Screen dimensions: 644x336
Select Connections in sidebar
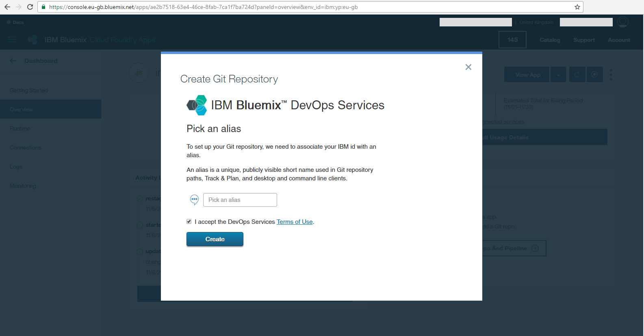pos(25,147)
